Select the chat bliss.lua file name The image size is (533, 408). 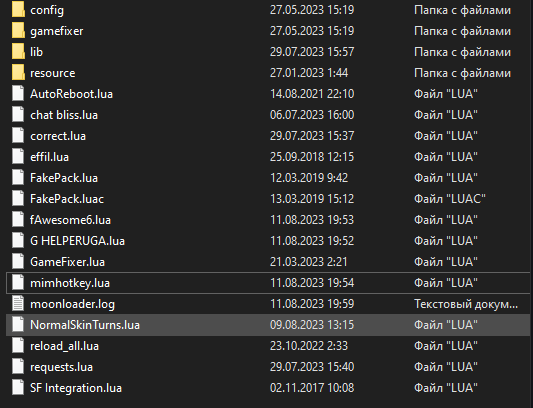pos(64,115)
